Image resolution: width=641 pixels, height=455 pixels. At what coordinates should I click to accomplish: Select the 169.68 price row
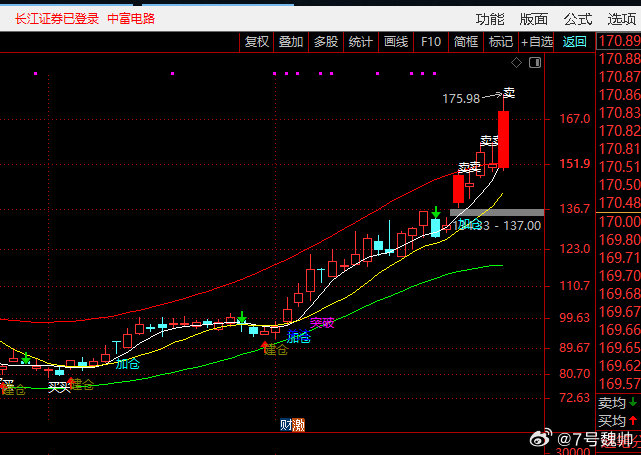tap(619, 294)
